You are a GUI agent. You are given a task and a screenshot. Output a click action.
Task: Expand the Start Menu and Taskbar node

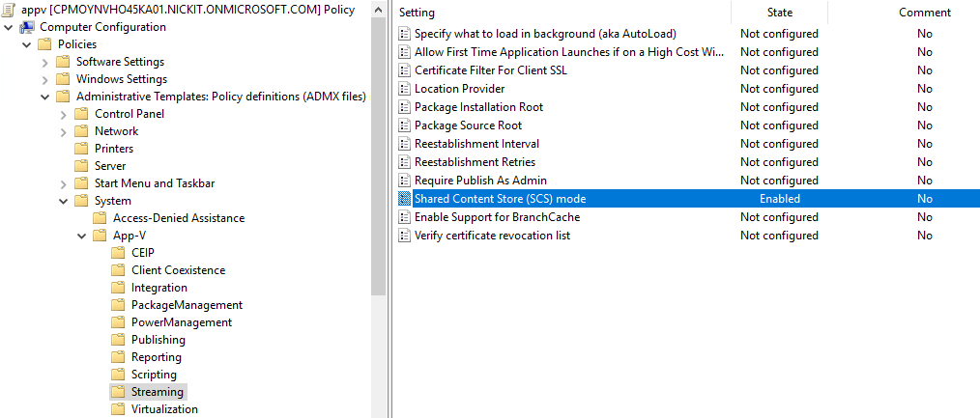click(x=63, y=183)
